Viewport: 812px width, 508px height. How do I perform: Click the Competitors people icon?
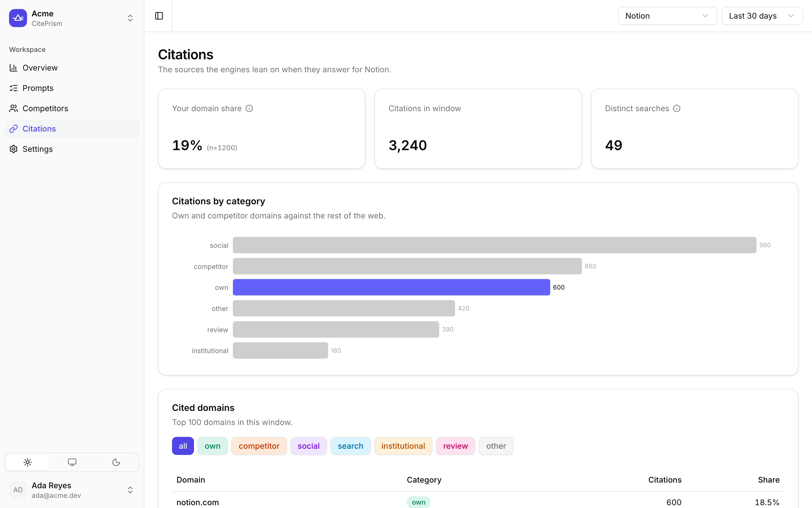pos(14,108)
